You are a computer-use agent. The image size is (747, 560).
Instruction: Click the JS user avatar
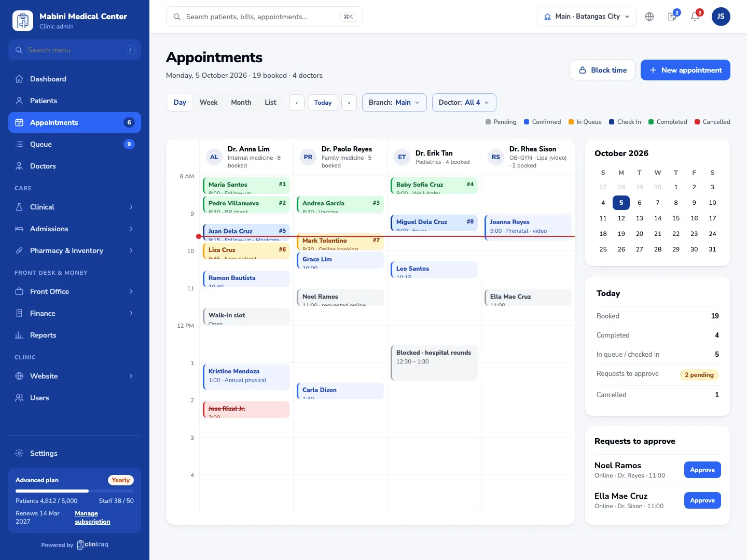click(x=721, y=17)
